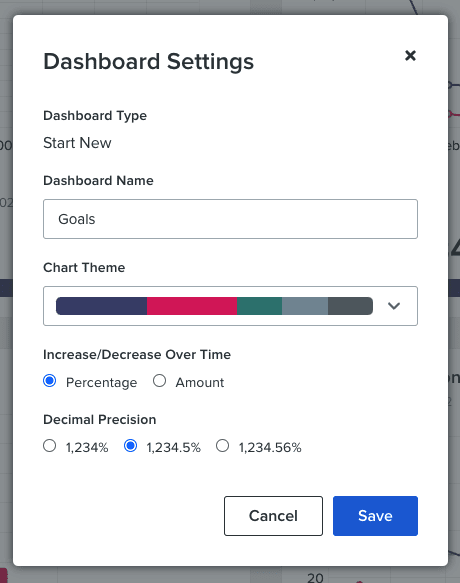Click the slate blue-gray theme color segment

tap(305, 306)
